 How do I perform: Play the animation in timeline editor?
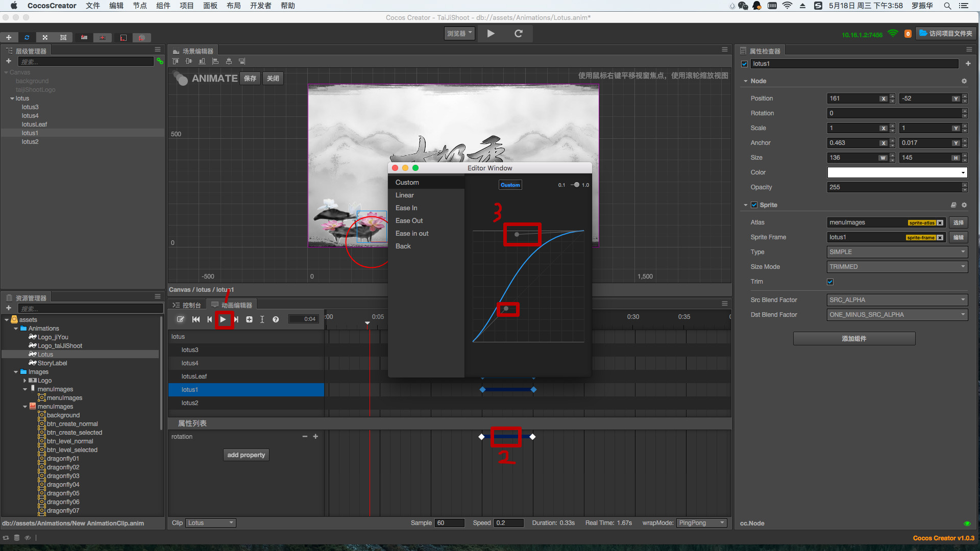(223, 319)
